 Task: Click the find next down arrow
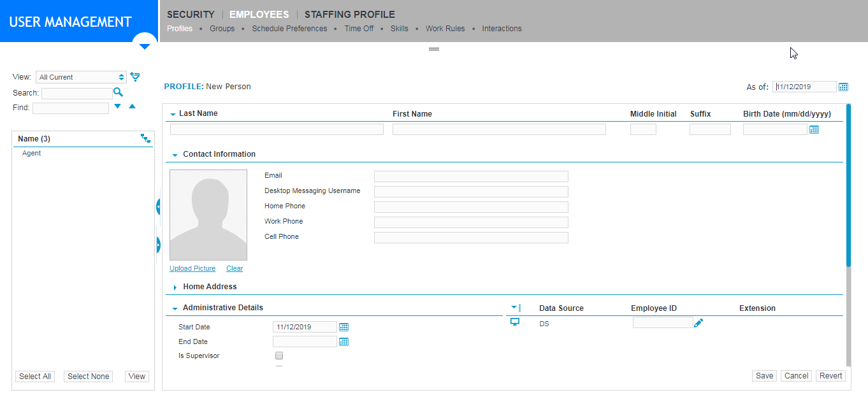coord(117,106)
